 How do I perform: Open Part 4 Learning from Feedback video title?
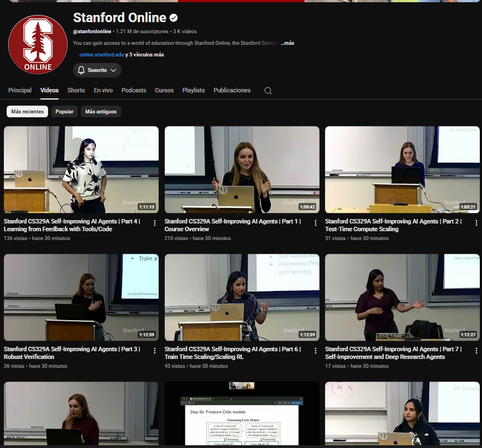point(72,225)
